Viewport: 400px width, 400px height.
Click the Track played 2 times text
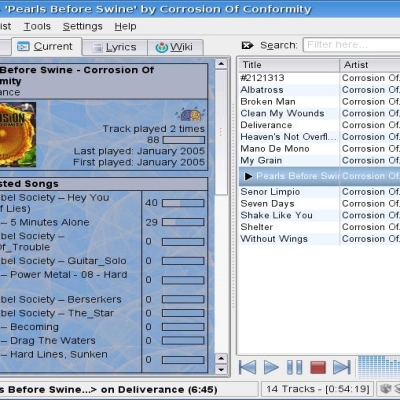pyautogui.click(x=154, y=129)
